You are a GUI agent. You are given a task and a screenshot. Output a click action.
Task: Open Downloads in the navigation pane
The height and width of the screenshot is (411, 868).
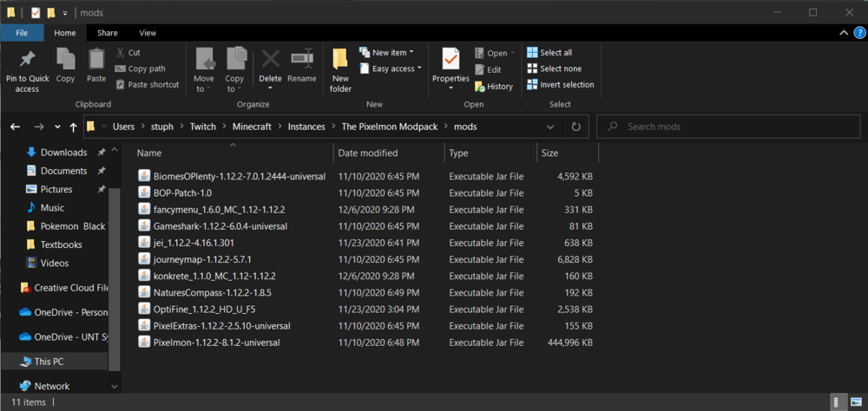pyautogui.click(x=63, y=153)
